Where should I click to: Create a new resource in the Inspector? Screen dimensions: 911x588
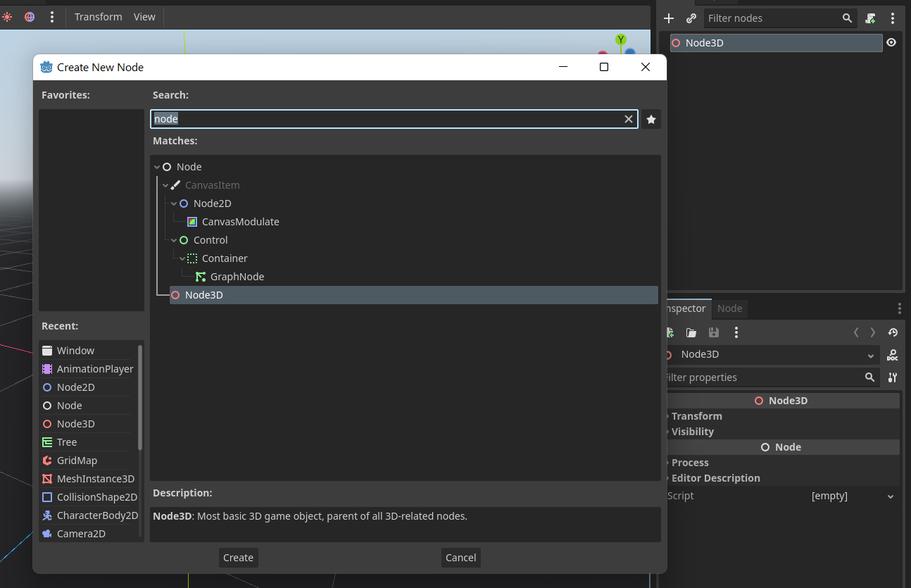click(670, 332)
